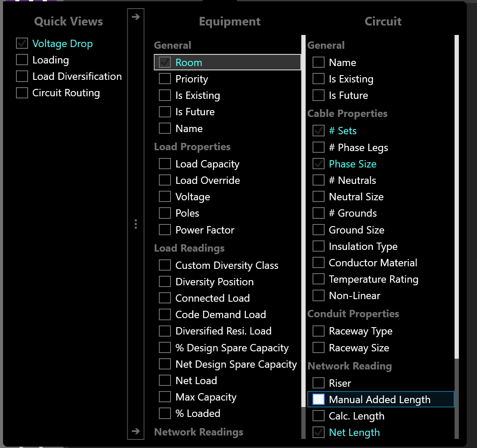Select the Conductor Material checkbox
This screenshot has height=448, width=477.
pos(319,263)
